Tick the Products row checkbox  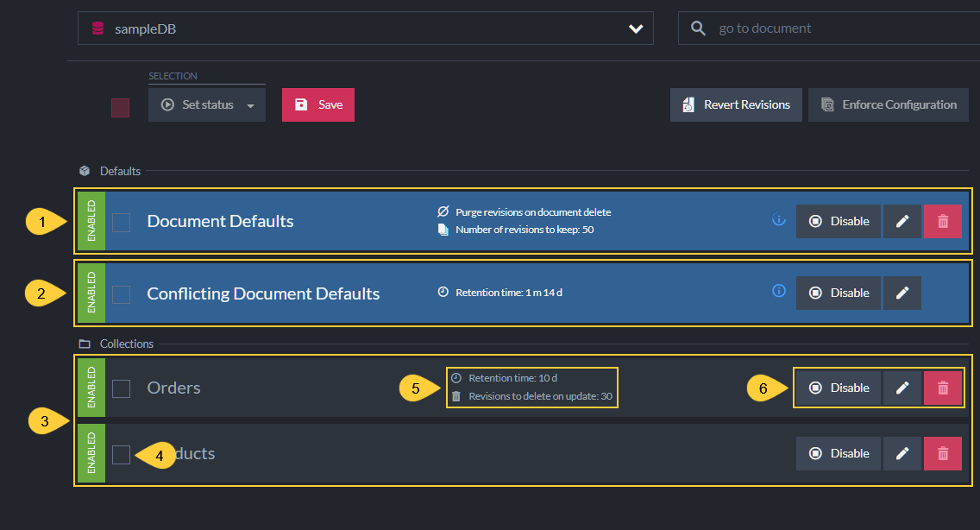click(122, 455)
